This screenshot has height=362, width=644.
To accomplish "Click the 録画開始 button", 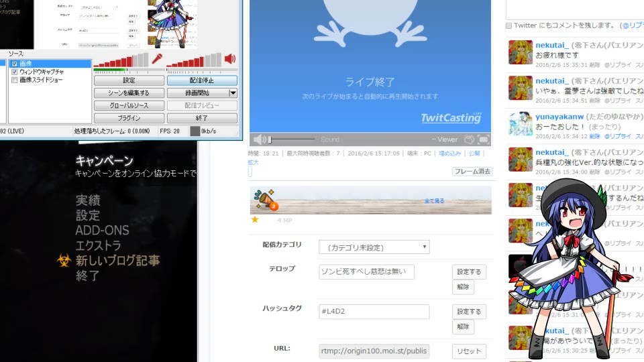I will tap(197, 93).
